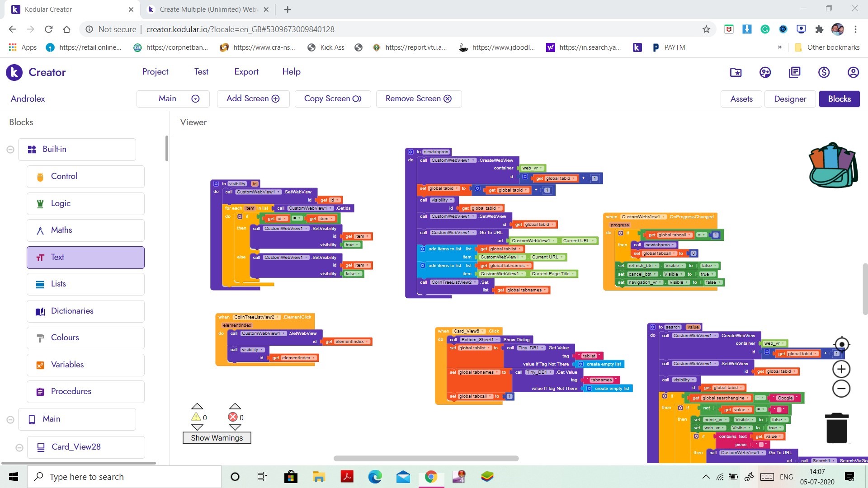868x488 pixels.
Task: Open File Explorer from taskbar
Action: [319, 477]
